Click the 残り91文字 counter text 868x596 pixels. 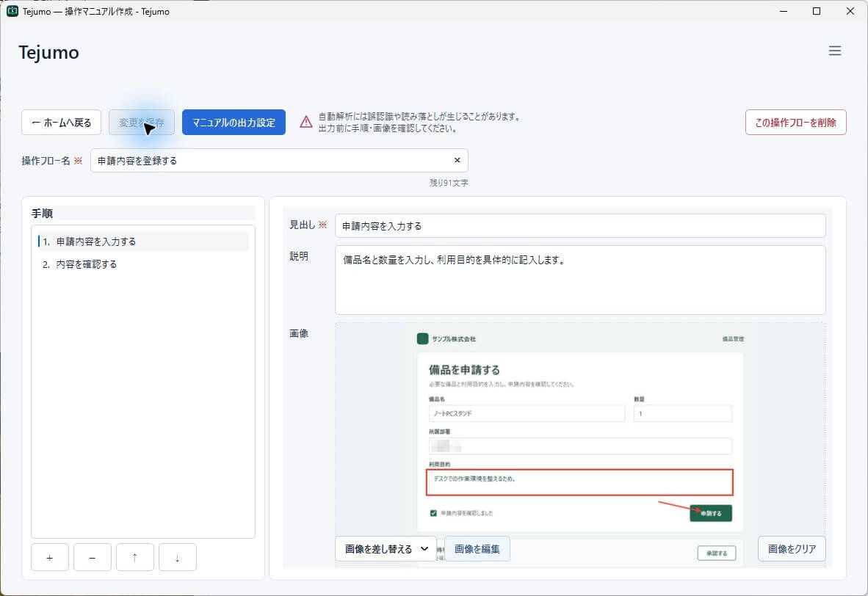(449, 183)
